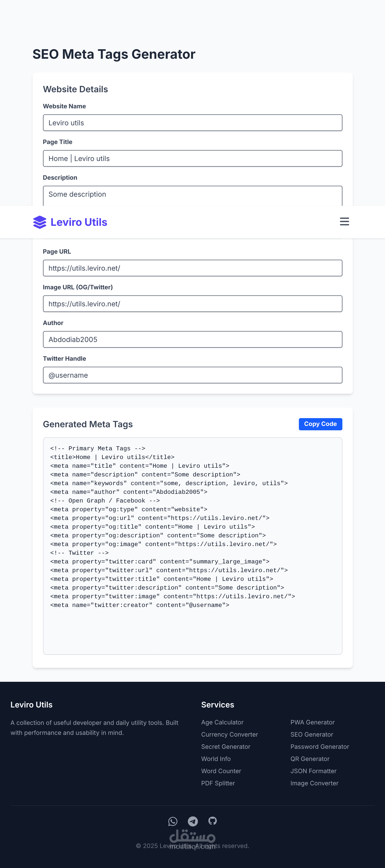Go to Currency Converter service
385x868 pixels.
coord(229,735)
